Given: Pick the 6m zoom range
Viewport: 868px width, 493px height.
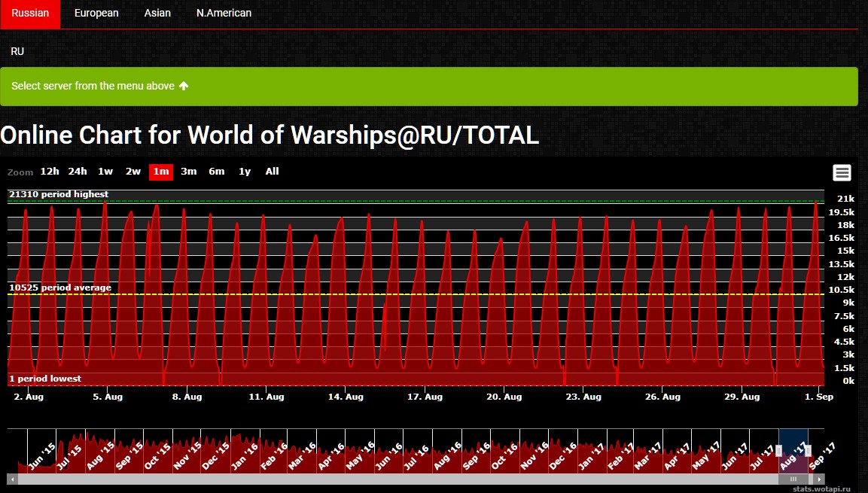Looking at the screenshot, I should (x=217, y=172).
